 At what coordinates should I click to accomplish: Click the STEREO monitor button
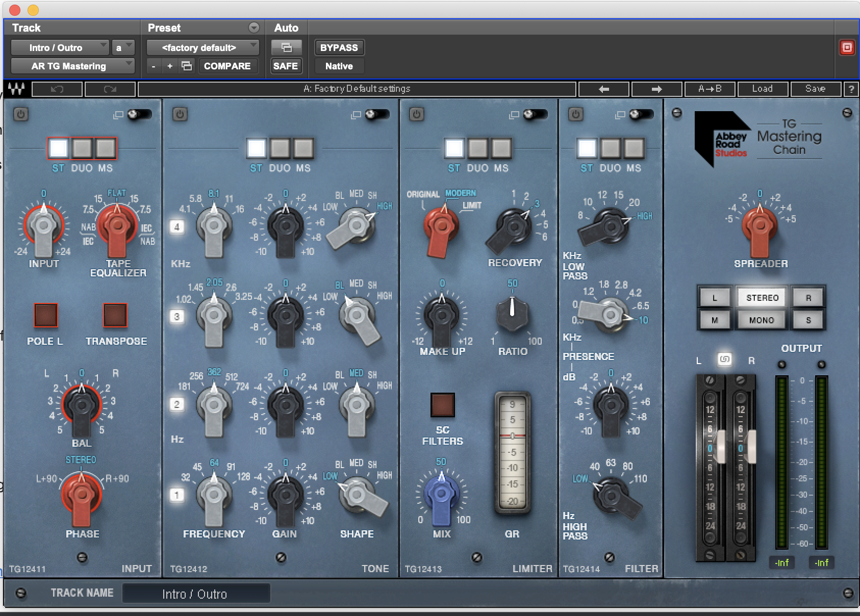[x=762, y=297]
